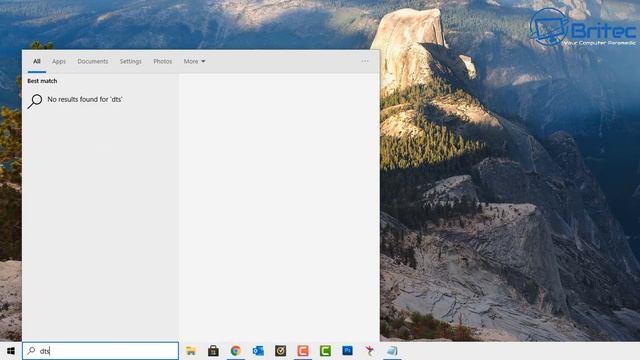Open Outlook from the taskbar
Image resolution: width=640 pixels, height=360 pixels.
pos(258,351)
